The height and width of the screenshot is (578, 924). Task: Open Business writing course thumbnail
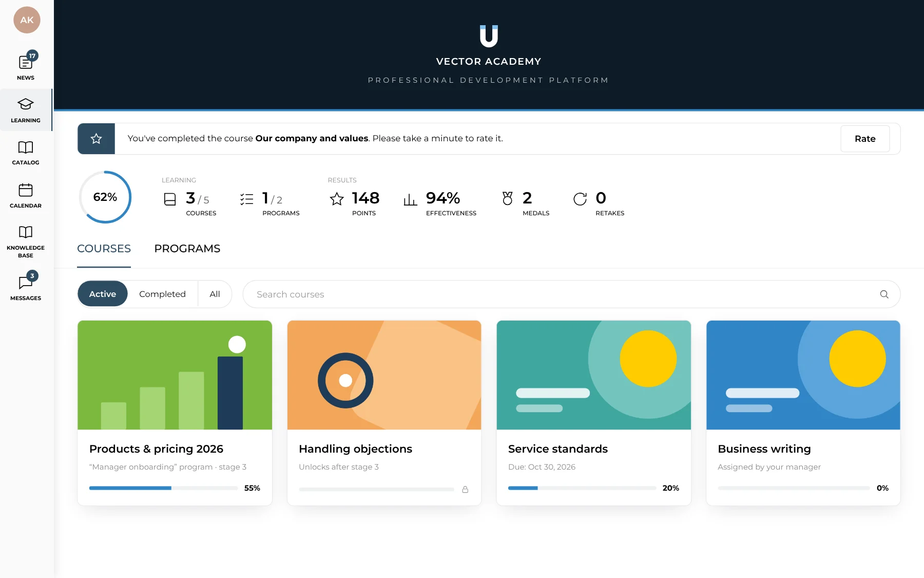[x=803, y=375]
